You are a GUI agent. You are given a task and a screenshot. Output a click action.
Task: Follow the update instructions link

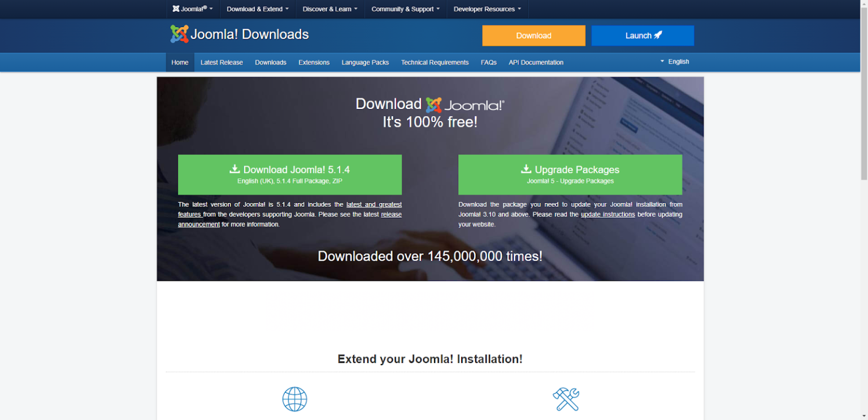(x=608, y=214)
